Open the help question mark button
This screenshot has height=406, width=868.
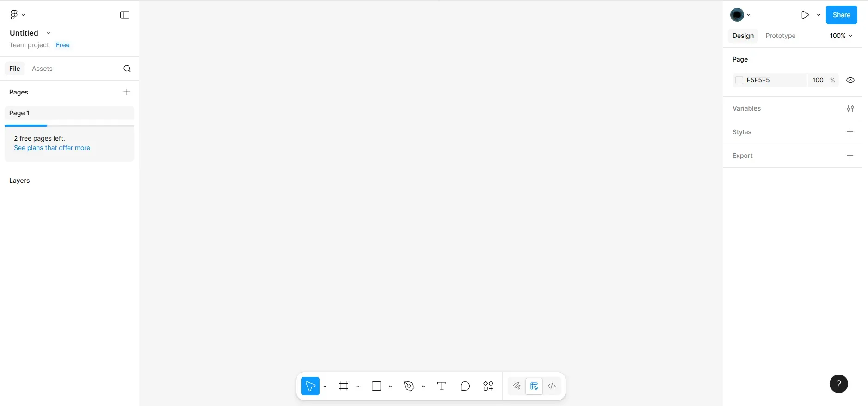pos(839,384)
